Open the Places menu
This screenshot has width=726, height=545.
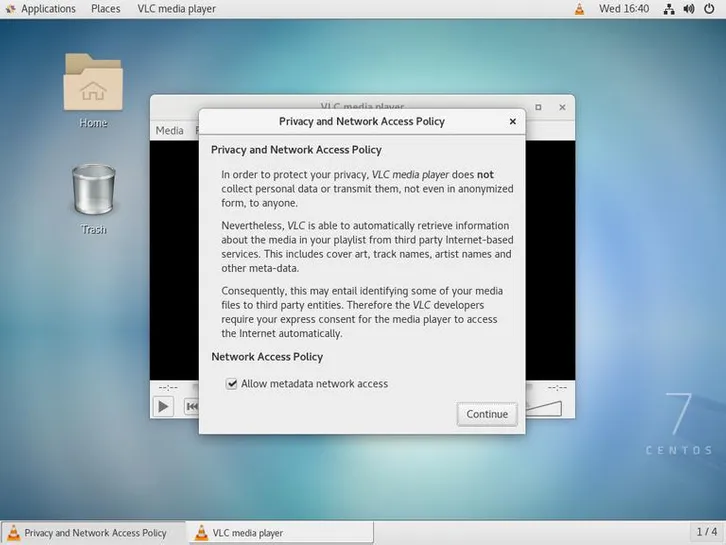click(x=106, y=9)
